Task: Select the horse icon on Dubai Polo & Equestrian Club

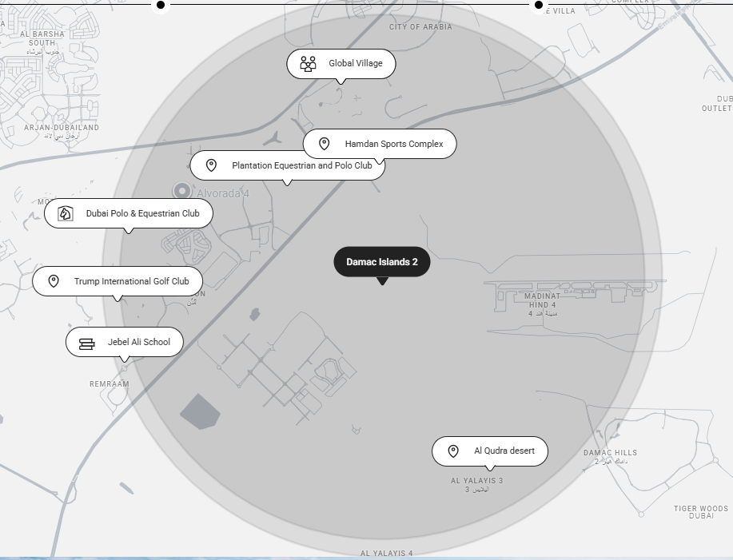Action: pos(65,213)
